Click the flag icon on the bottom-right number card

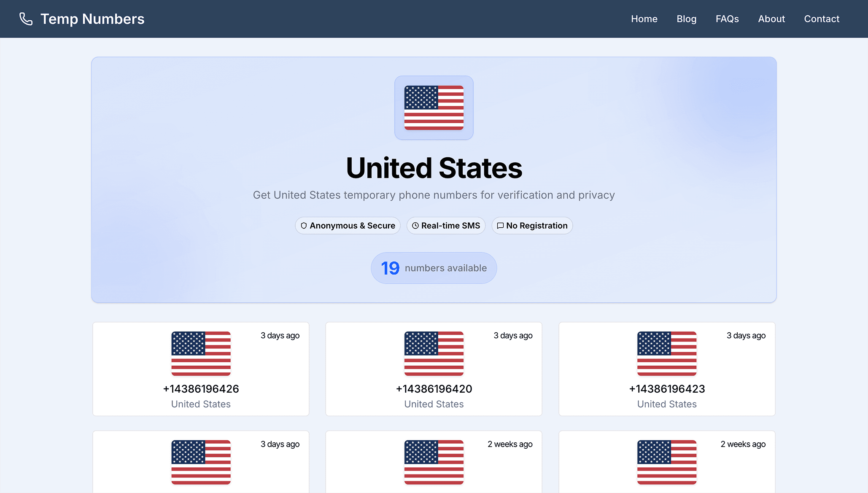click(x=666, y=463)
